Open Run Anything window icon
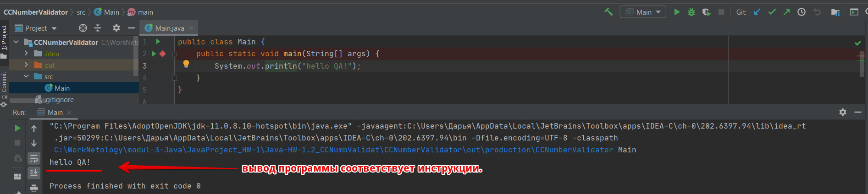 [x=854, y=12]
